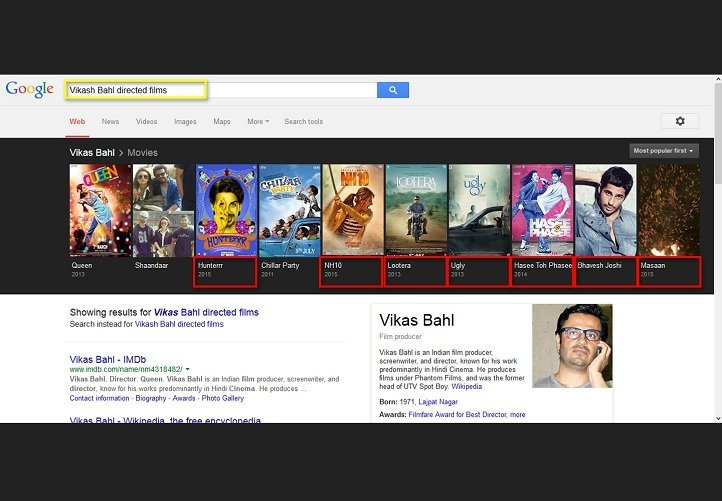Open the Shaandaar movie poster
The width and height of the screenshot is (722, 501).
click(x=163, y=210)
